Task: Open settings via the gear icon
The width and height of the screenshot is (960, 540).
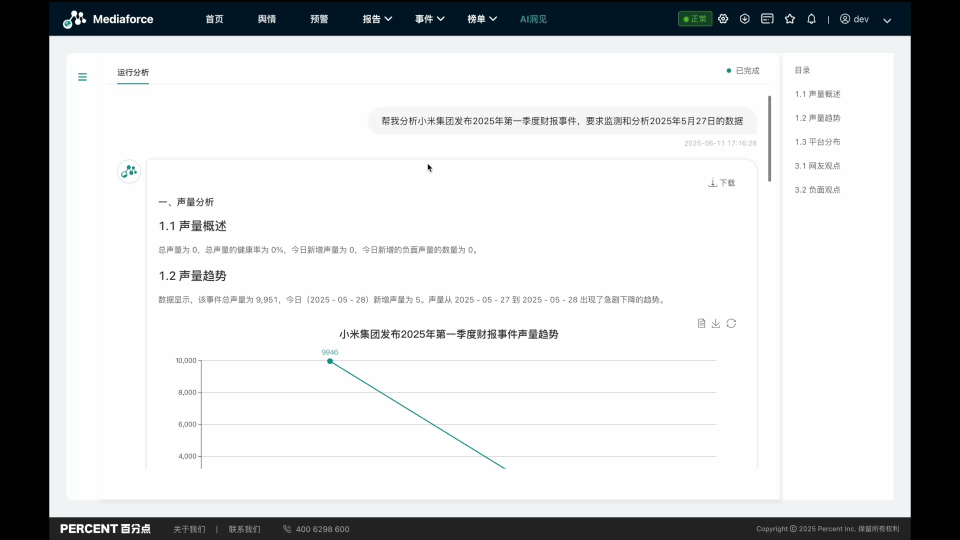Action: [723, 19]
